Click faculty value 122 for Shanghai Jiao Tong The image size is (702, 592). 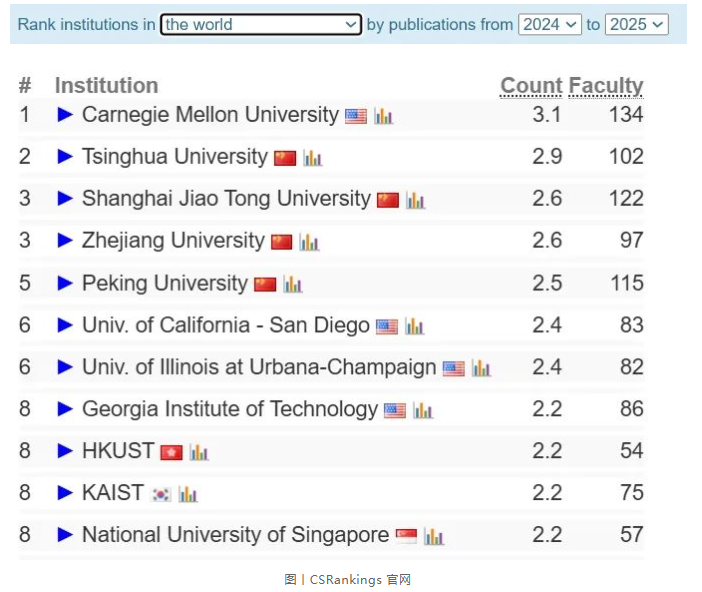626,198
